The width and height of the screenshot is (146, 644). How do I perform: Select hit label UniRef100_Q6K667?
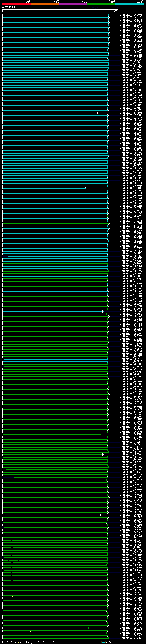coord(131,80)
